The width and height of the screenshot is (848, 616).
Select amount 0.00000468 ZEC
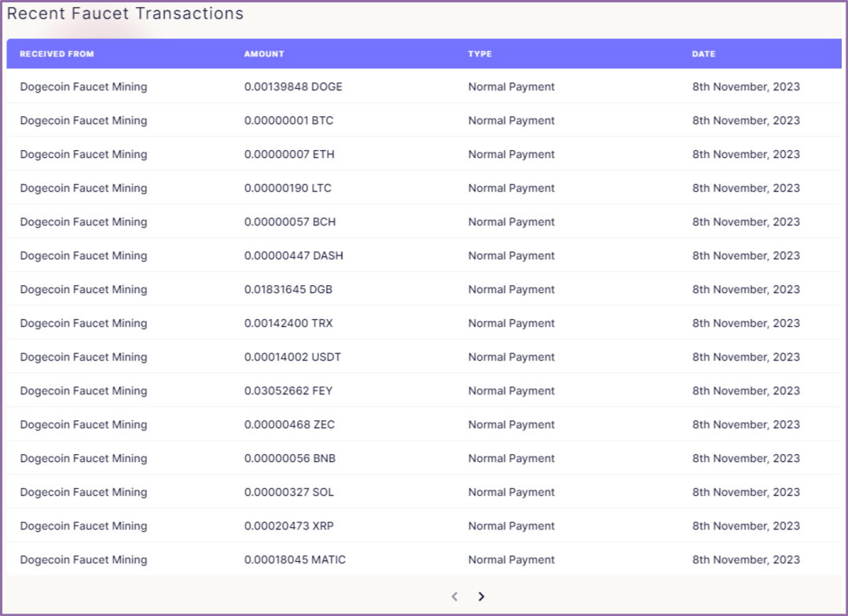[289, 424]
